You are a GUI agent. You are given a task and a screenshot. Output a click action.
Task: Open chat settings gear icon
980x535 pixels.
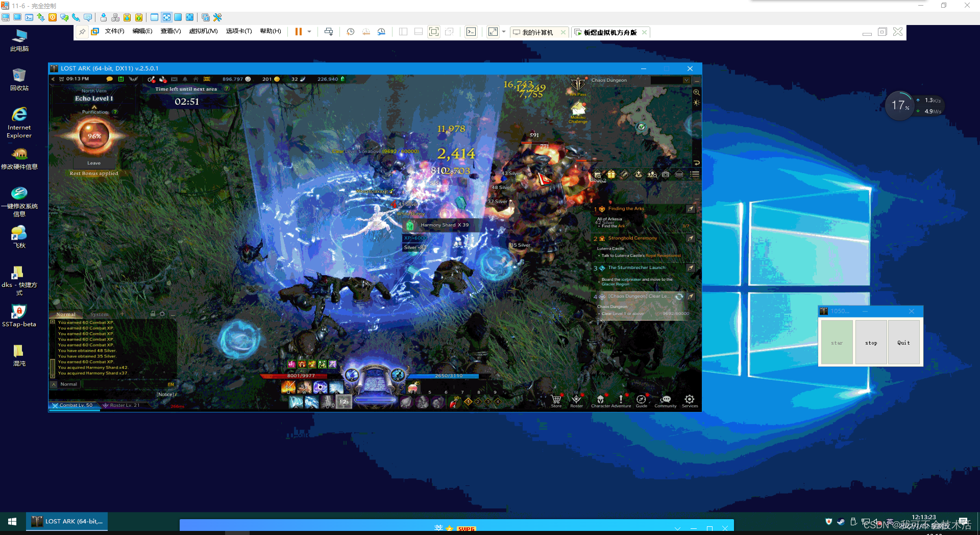(x=162, y=314)
